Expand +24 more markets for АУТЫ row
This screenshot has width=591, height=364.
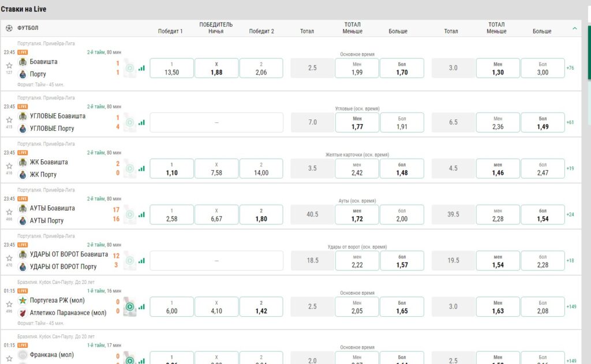570,215
